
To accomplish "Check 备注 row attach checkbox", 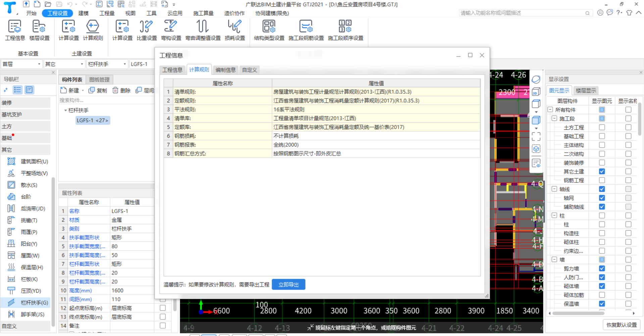I will [x=163, y=326].
